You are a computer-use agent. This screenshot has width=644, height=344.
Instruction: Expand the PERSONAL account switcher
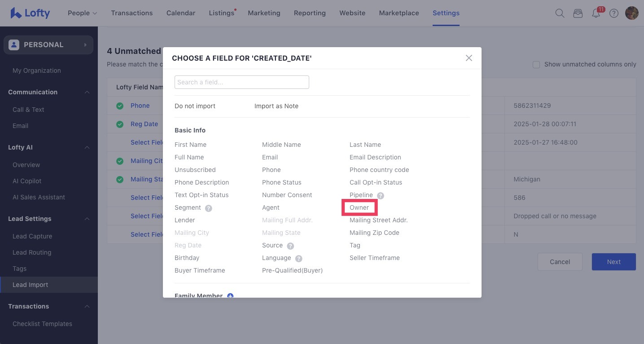point(48,45)
